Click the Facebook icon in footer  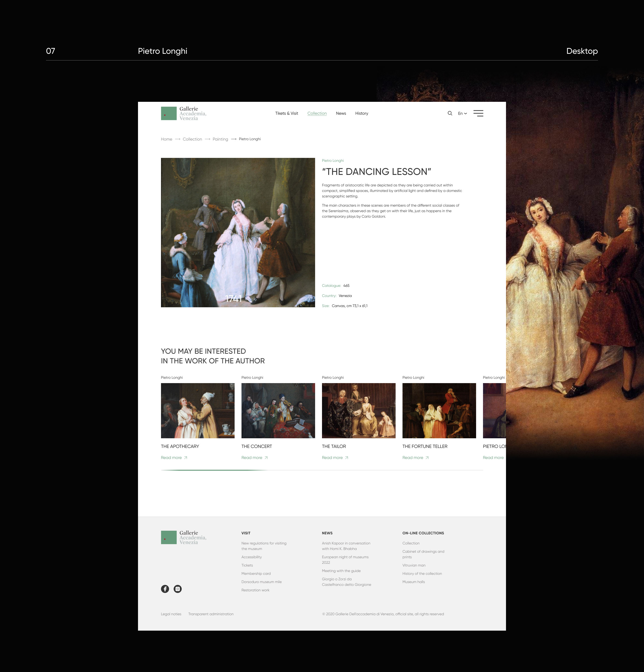coord(165,589)
